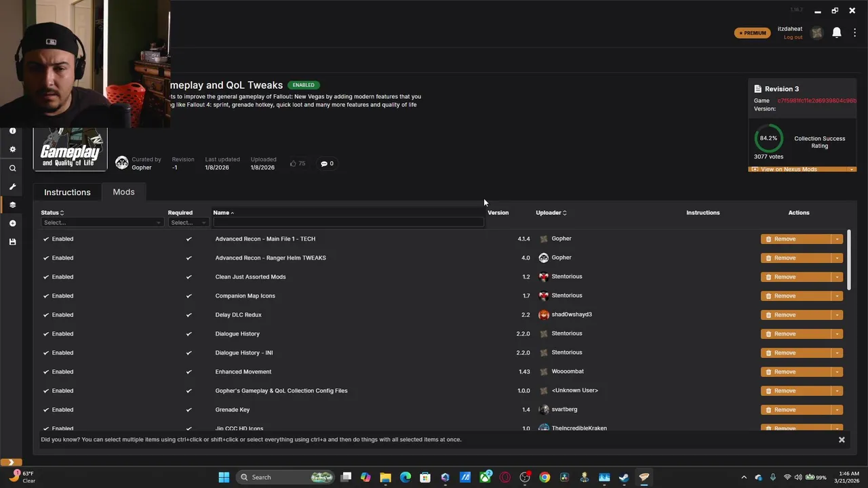The width and height of the screenshot is (868, 488).
Task: Click the user avatar next to itzdaheat
Action: click(817, 33)
